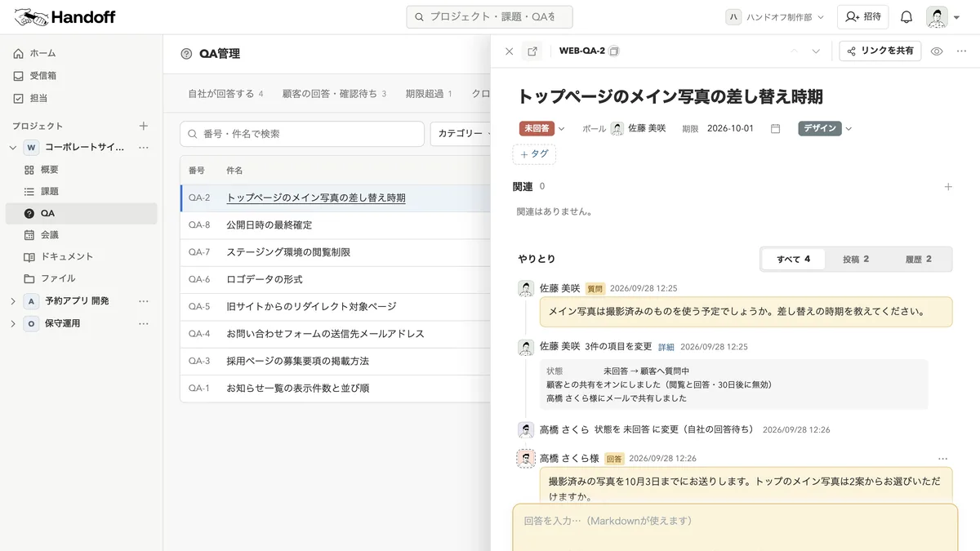The height and width of the screenshot is (551, 980).
Task: Add a tag with ＋タグ button
Action: [534, 154]
